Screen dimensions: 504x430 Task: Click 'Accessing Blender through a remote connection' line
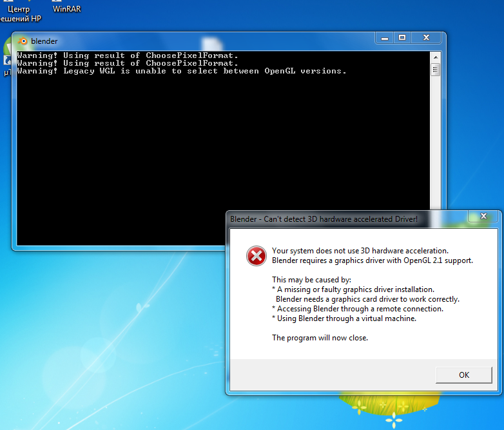tap(358, 309)
